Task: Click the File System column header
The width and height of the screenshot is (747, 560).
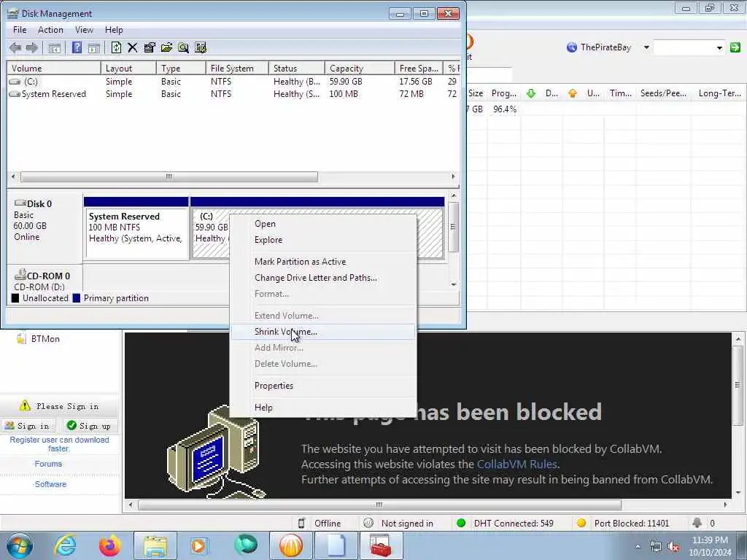Action: pos(237,69)
